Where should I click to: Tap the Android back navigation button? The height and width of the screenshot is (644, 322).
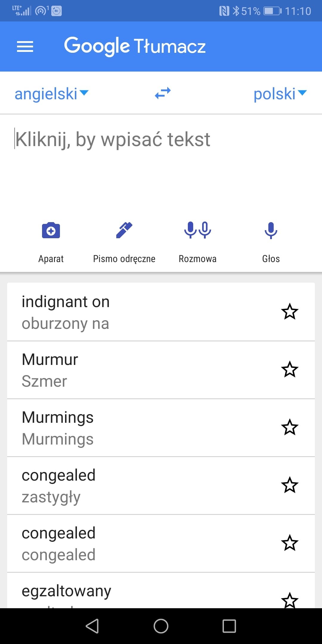pos(92,626)
